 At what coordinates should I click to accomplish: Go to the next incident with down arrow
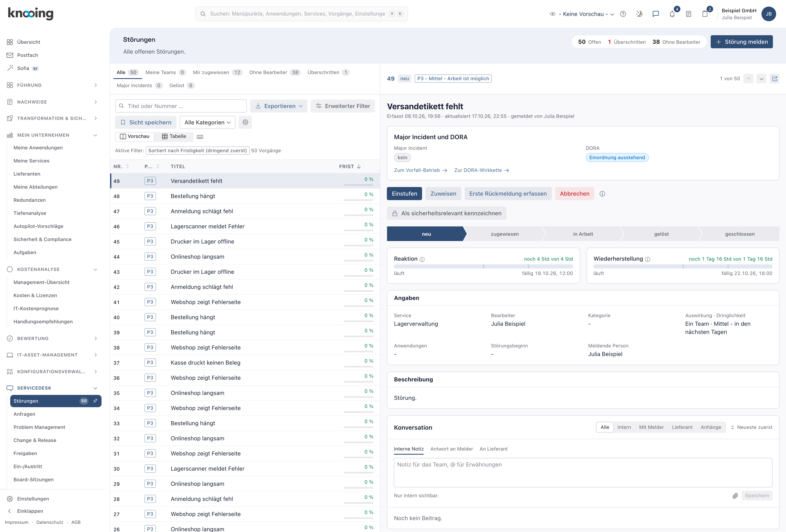[761, 78]
